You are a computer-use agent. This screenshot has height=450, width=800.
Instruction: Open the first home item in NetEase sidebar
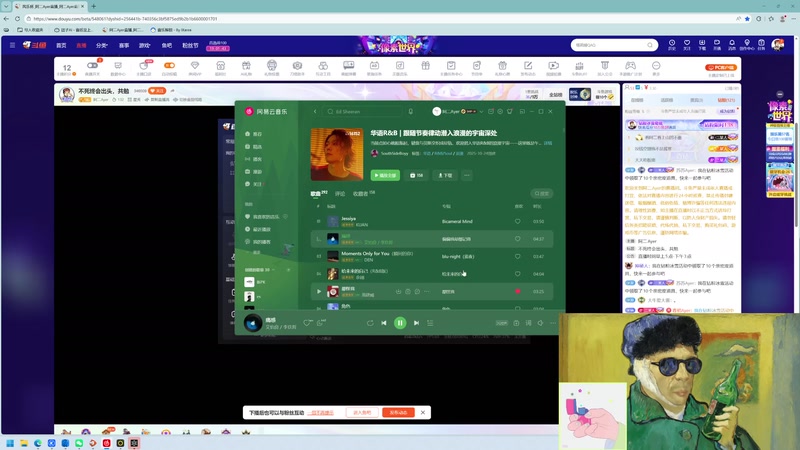tap(254, 134)
